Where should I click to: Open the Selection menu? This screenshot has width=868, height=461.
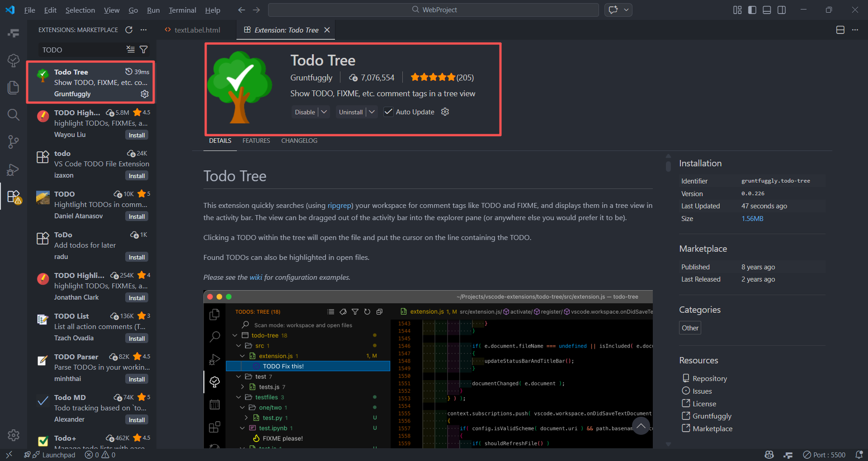click(x=80, y=10)
